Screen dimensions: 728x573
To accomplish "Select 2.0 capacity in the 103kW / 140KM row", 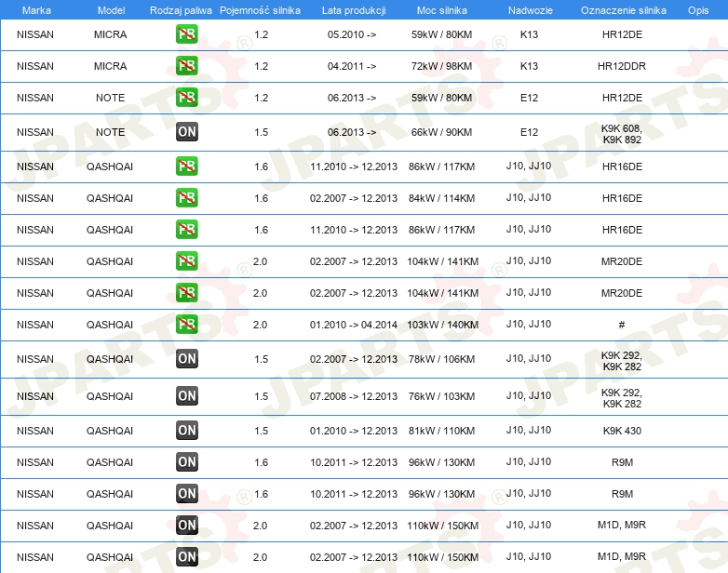I will 260,325.
